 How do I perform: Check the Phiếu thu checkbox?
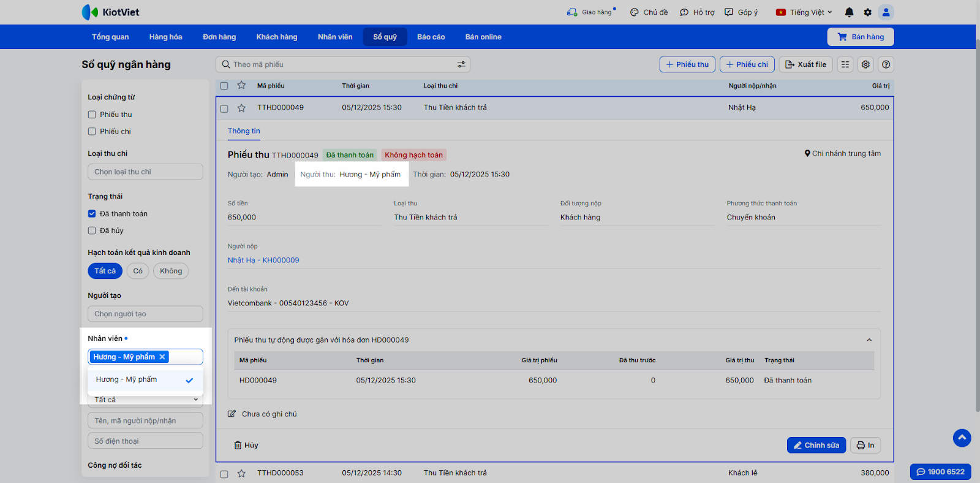click(92, 115)
